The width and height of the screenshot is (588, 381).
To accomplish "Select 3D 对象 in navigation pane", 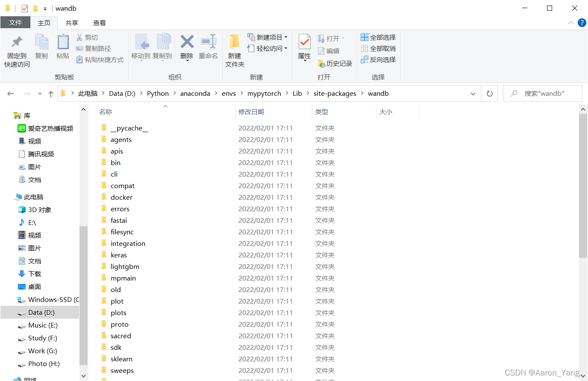I will pos(40,210).
